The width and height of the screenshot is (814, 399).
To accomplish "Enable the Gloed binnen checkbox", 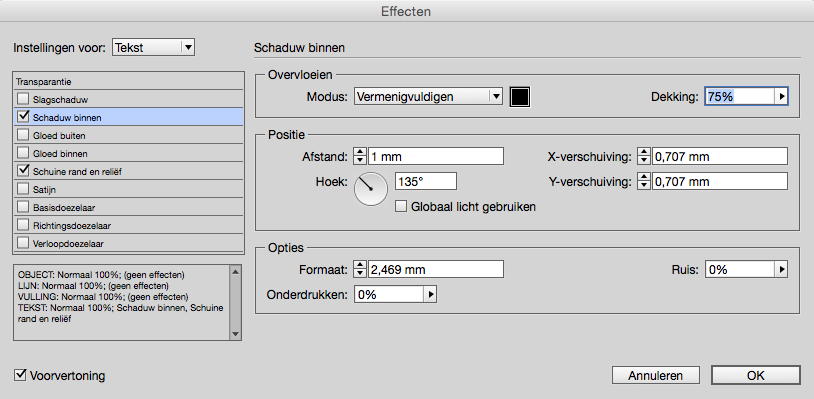I will pos(23,153).
